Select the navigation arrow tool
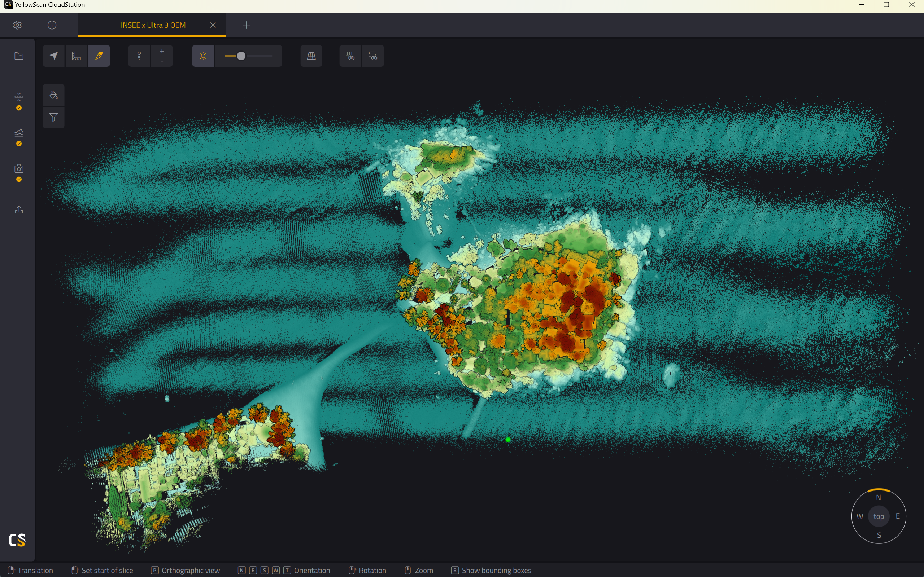This screenshot has width=924, height=577. [x=54, y=56]
